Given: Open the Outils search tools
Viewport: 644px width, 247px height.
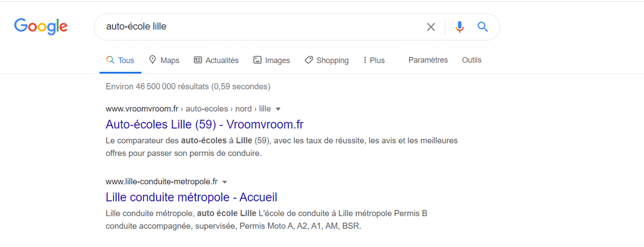Looking at the screenshot, I should click(472, 60).
